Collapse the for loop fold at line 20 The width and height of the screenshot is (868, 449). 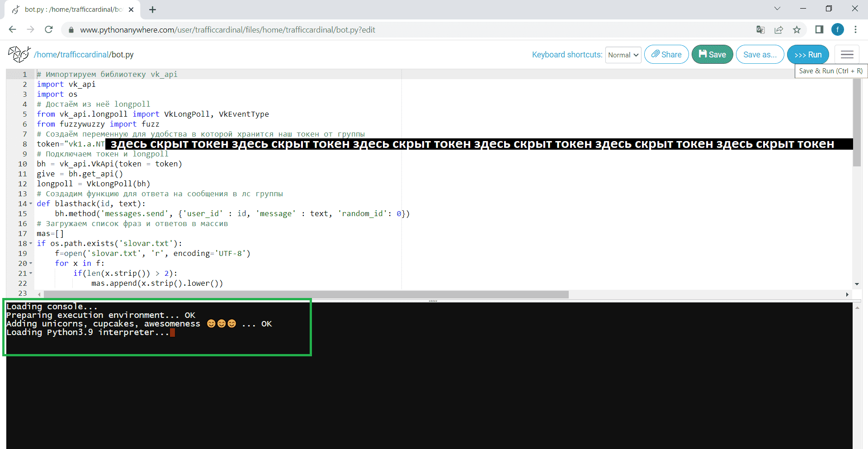click(x=31, y=264)
